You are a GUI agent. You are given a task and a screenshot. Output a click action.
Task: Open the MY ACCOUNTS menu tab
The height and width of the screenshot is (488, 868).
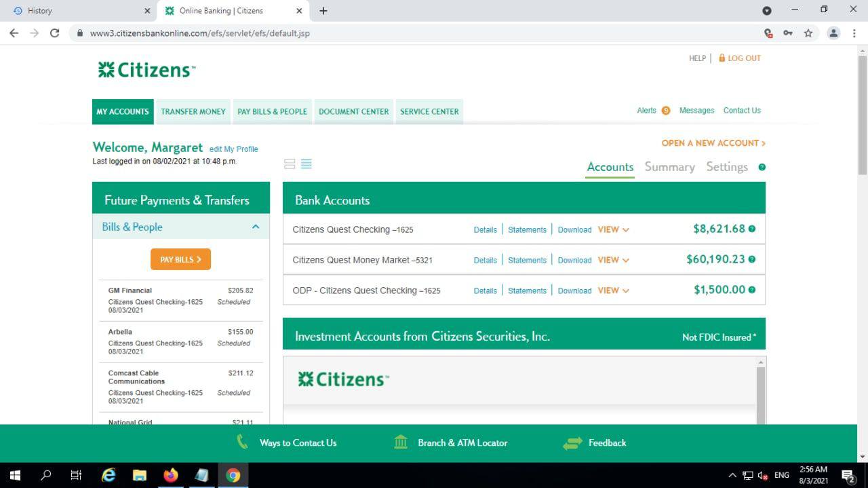(x=122, y=111)
